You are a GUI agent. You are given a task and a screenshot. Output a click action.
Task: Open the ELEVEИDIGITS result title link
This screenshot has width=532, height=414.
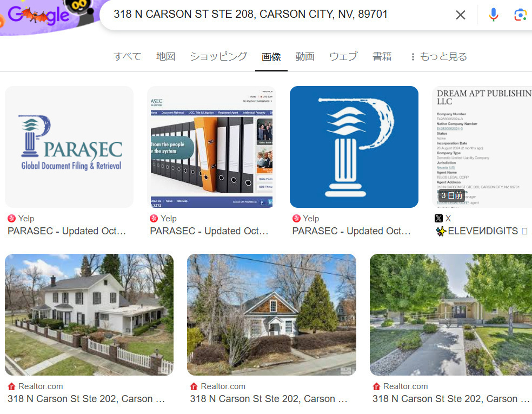click(482, 231)
